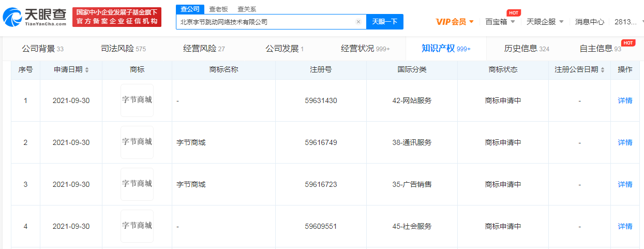Switch to the 查老板 search tab

pos(218,9)
